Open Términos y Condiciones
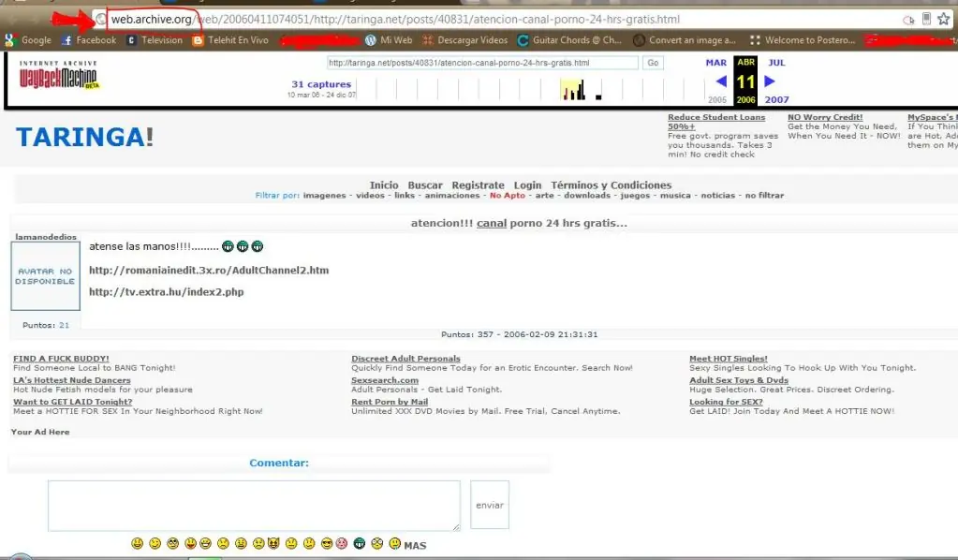 coord(611,185)
